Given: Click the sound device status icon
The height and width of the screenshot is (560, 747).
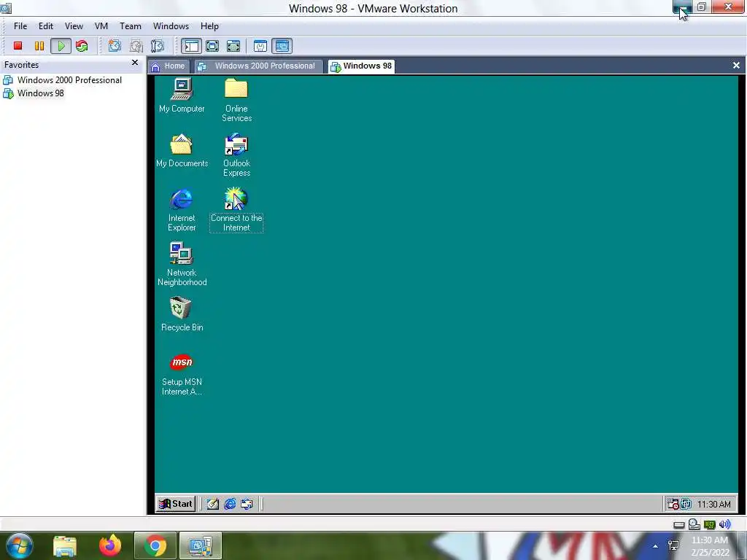Looking at the screenshot, I should (724, 524).
